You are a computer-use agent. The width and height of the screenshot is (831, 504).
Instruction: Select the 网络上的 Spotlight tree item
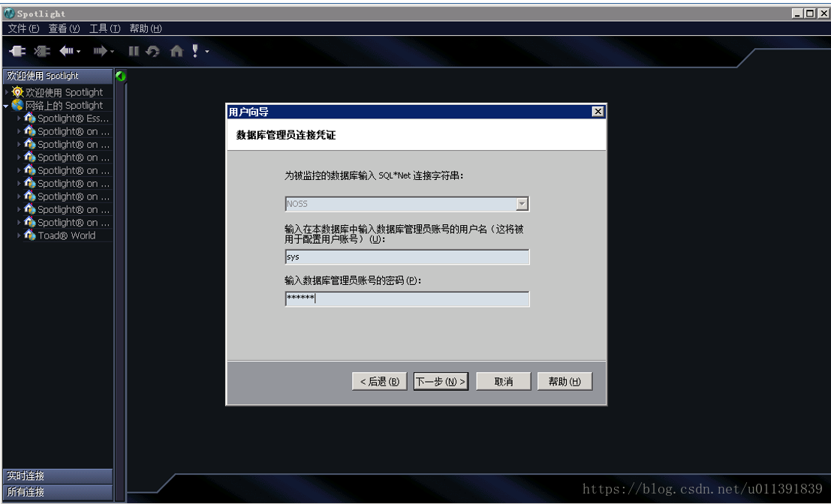point(64,105)
